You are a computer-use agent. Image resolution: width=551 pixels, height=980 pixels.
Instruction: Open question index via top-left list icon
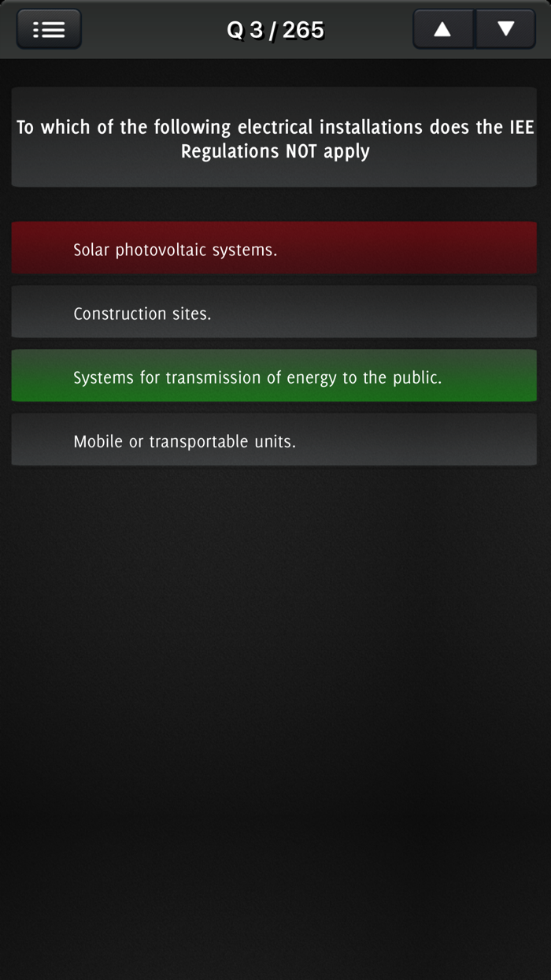pos(49,29)
